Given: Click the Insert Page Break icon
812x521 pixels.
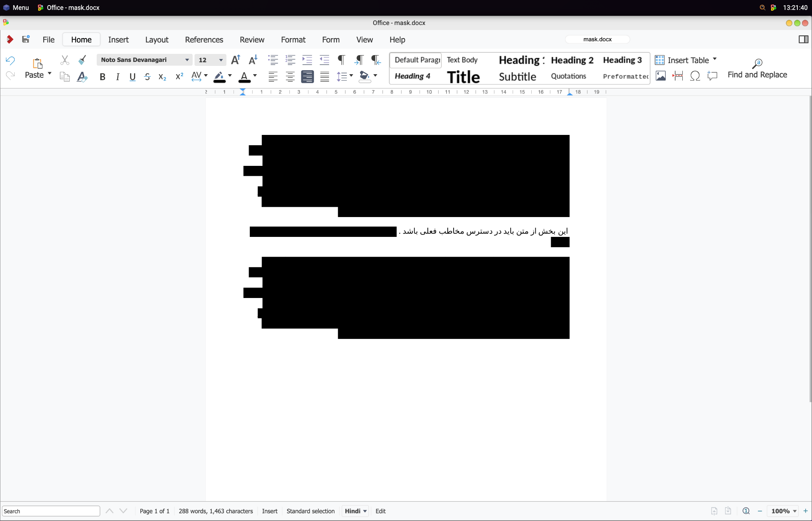Looking at the screenshot, I should (678, 76).
